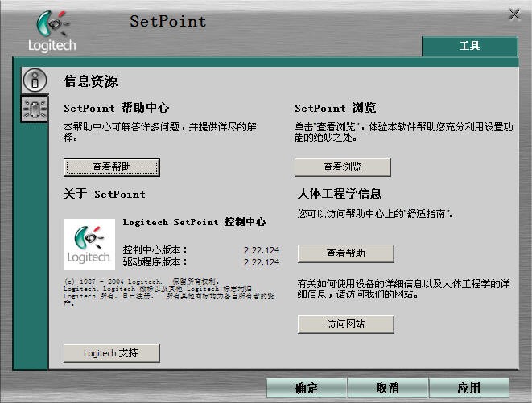Switch to the 工具 tab
Viewport: 532px width, 403px height.
pos(469,46)
